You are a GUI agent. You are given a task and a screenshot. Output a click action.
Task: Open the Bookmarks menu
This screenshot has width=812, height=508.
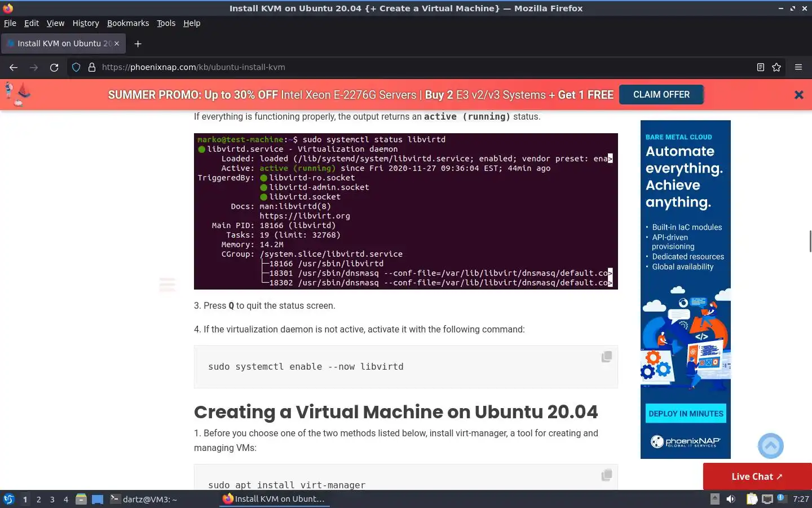click(128, 23)
